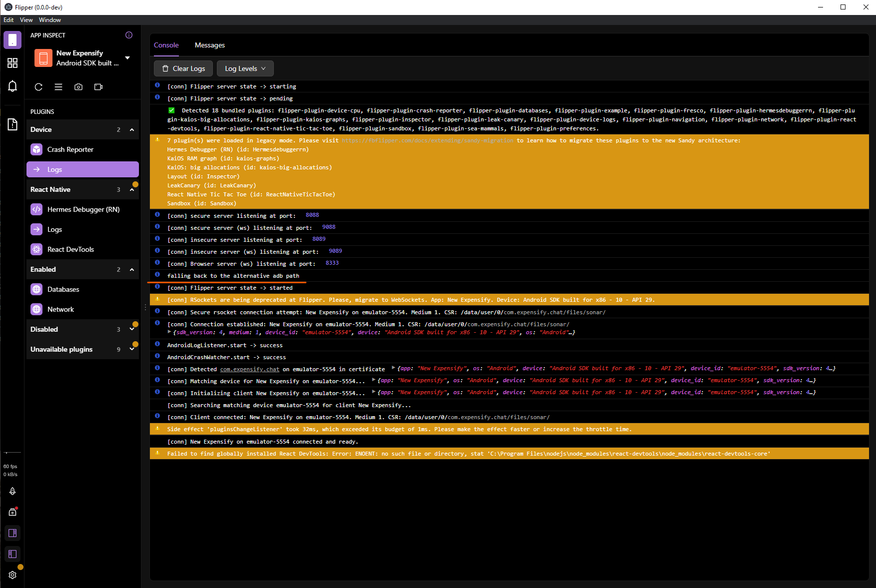Screen dimensions: 876x588
Task: Take a screenshot with the camera icon
Action: tap(78, 87)
